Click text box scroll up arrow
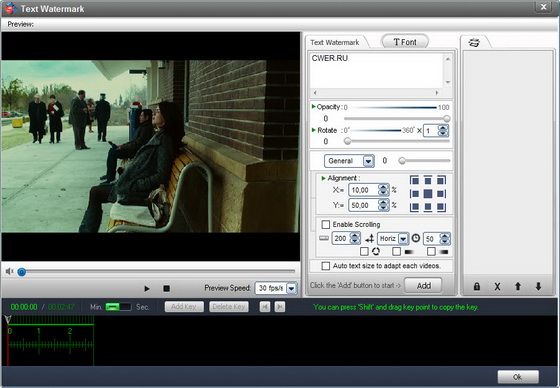 [x=448, y=59]
